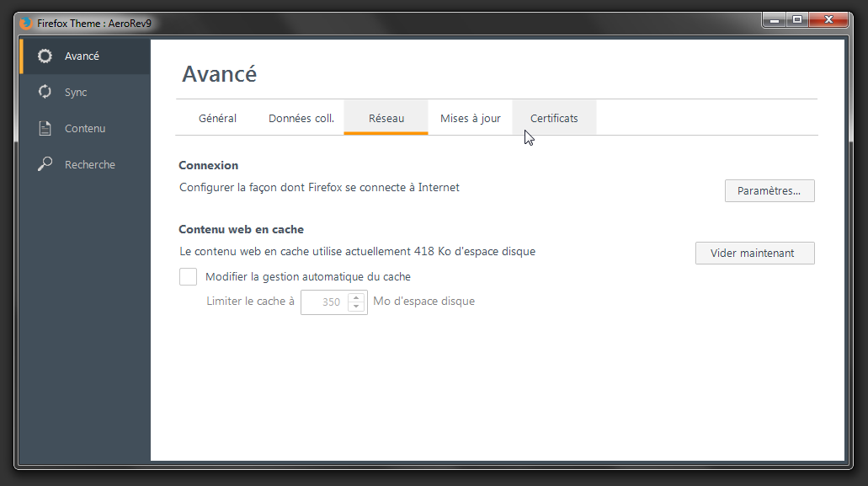Open the Données coll. tab
This screenshot has width=868, height=486.
[301, 119]
